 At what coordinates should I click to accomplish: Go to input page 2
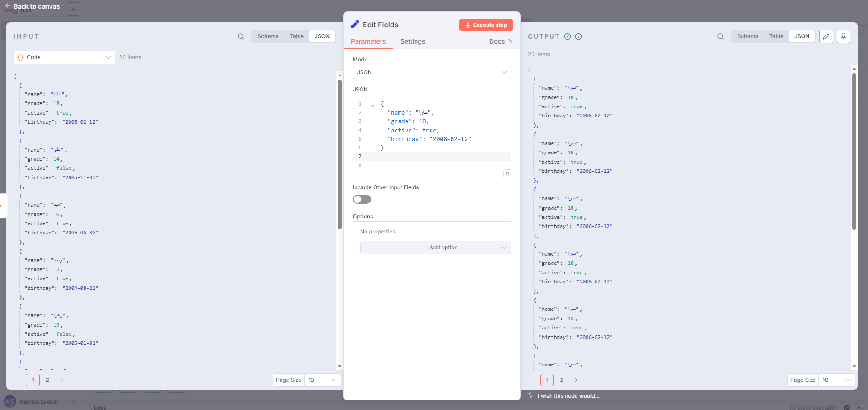click(47, 380)
